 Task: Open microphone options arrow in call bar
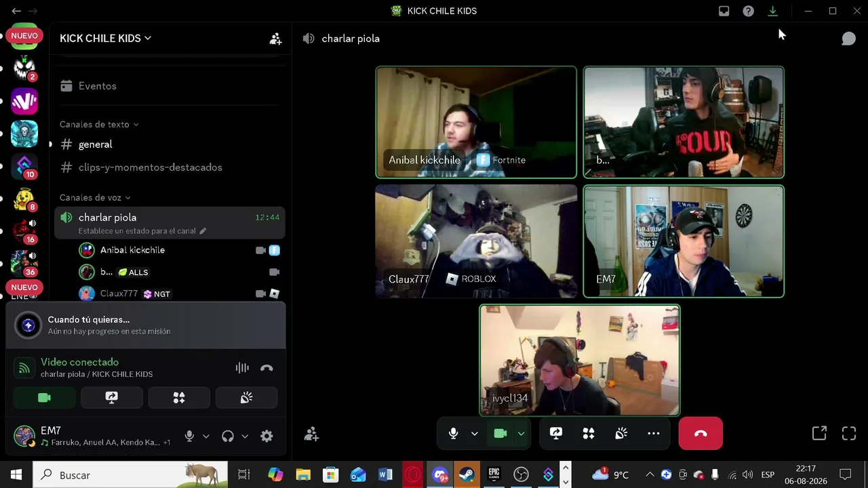(475, 434)
